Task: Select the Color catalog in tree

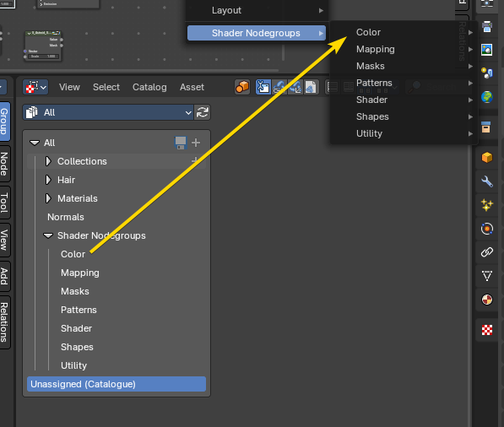Action: [73, 255]
